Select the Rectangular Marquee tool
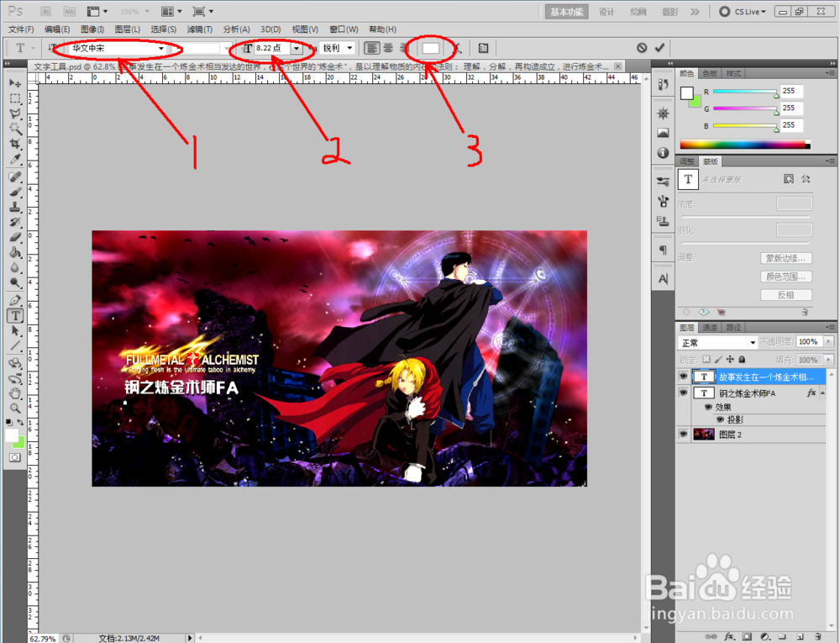The image size is (840, 643). tap(15, 98)
